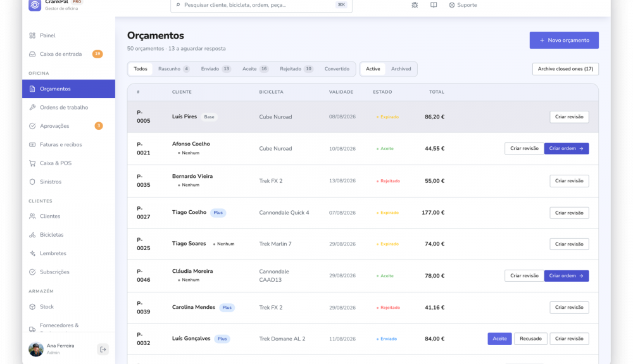Switch to the Archived view toggle
633x364 pixels.
[401, 68]
